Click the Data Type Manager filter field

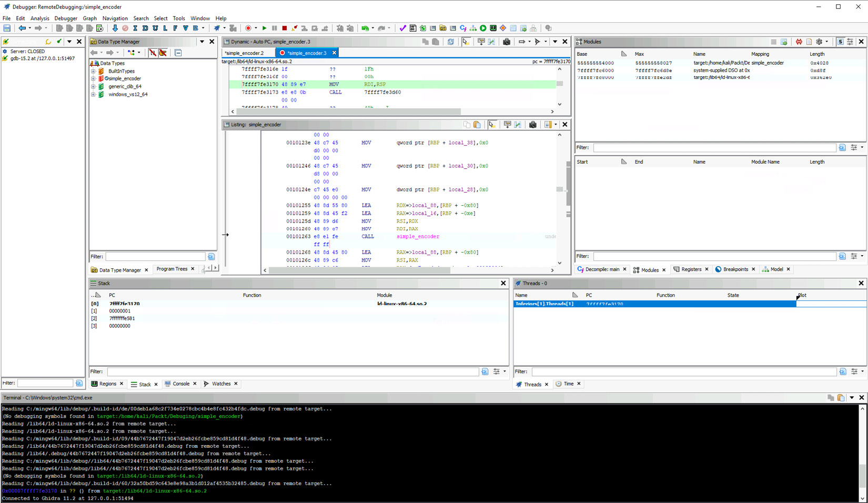155,257
